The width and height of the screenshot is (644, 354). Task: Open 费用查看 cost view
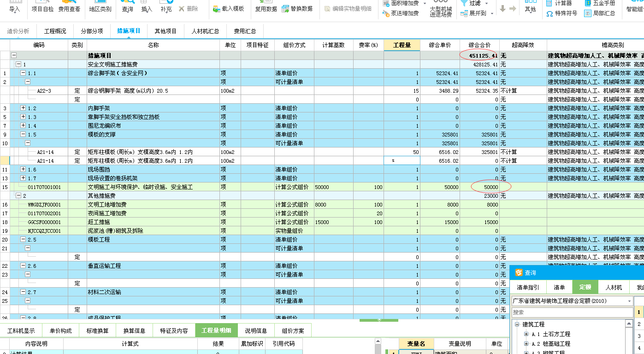(69, 6)
